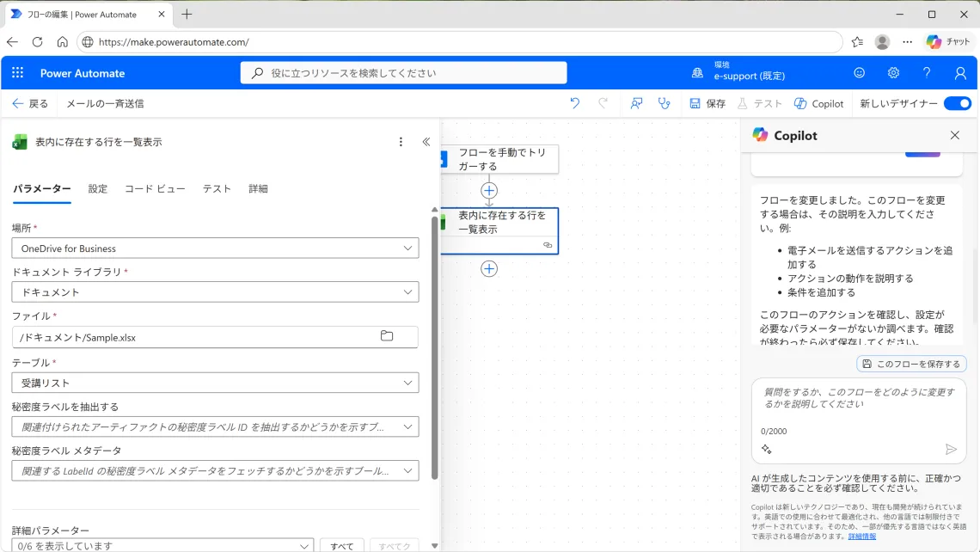Open Copilot from the top toolbar

tap(818, 103)
